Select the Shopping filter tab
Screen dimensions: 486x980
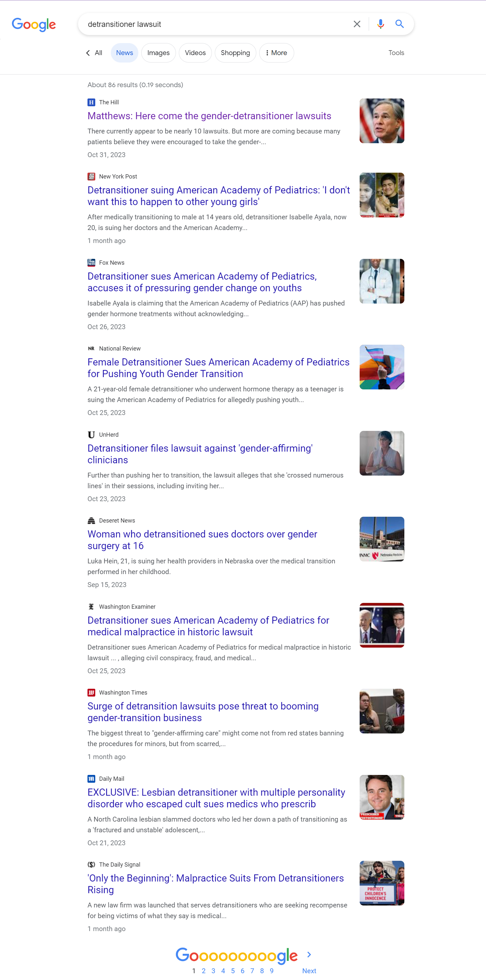tap(235, 53)
